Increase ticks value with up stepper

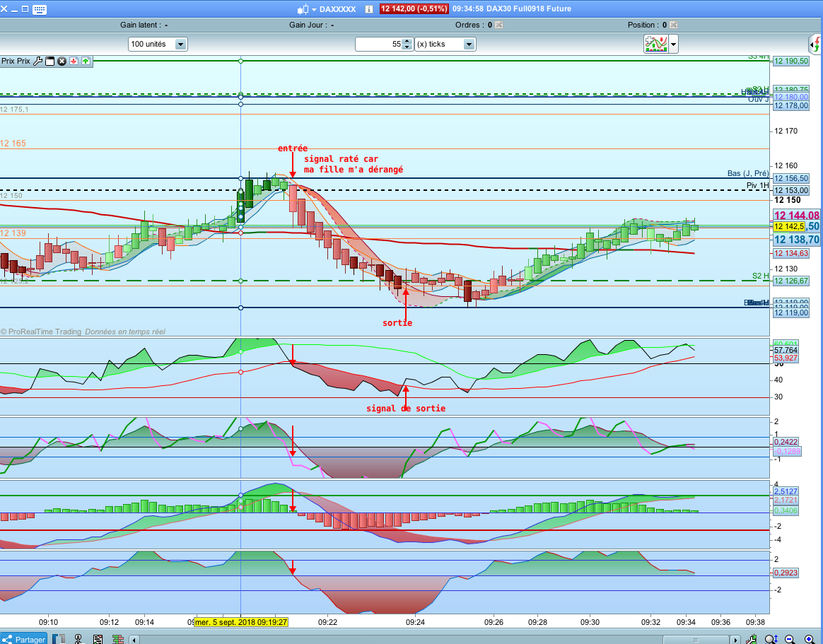point(407,42)
